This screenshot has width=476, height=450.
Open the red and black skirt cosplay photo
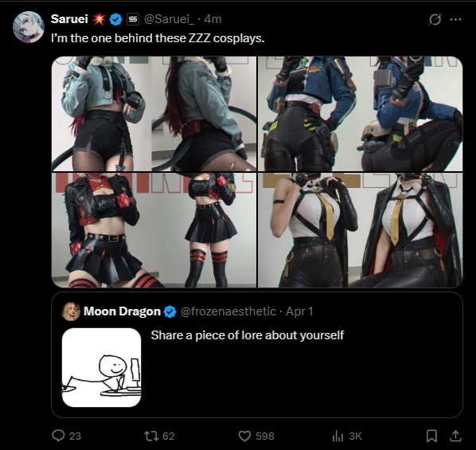click(x=154, y=230)
